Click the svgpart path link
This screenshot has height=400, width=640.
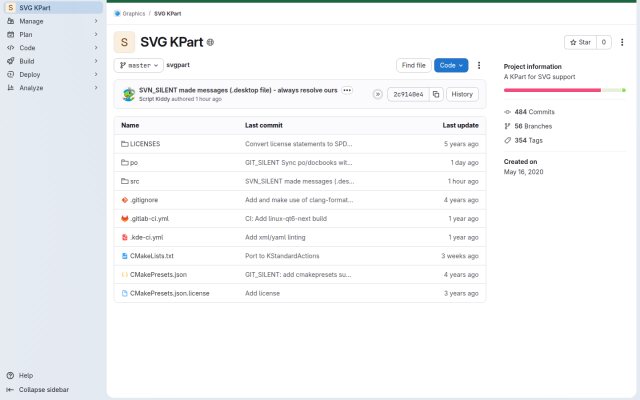[178, 65]
